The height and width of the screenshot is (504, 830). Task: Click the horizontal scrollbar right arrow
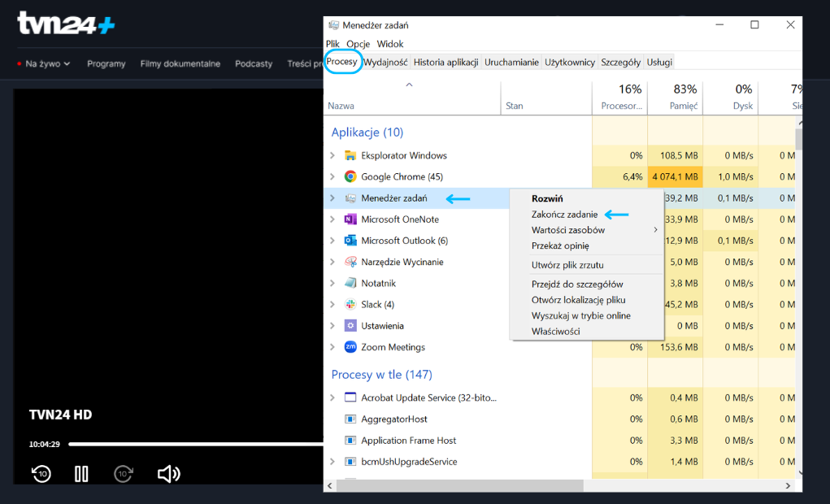point(788,485)
